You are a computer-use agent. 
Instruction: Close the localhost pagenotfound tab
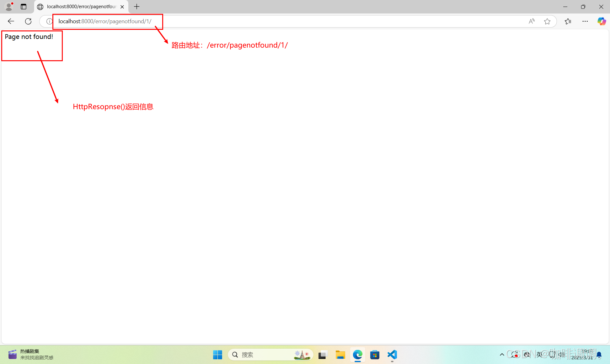click(122, 7)
